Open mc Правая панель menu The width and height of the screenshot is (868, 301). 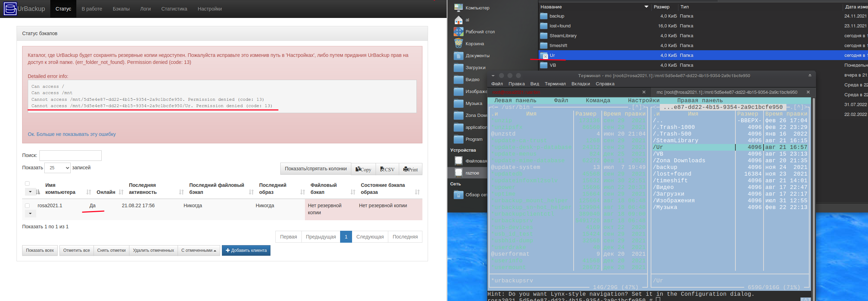point(700,100)
